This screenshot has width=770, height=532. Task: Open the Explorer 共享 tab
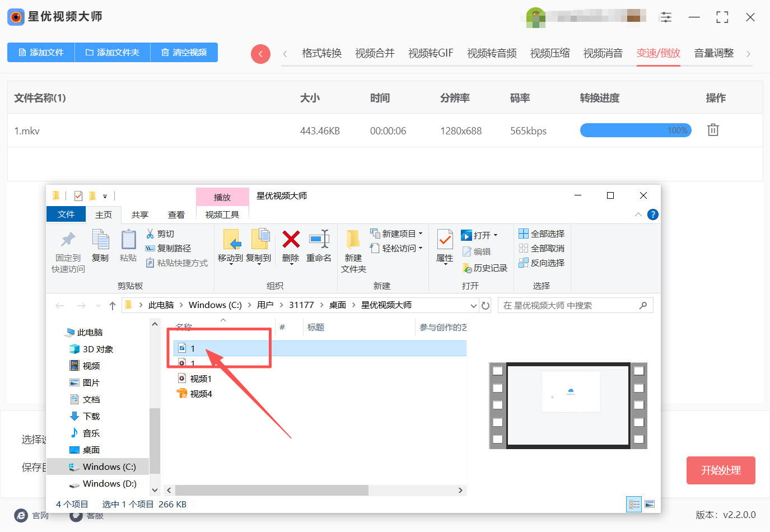point(140,215)
